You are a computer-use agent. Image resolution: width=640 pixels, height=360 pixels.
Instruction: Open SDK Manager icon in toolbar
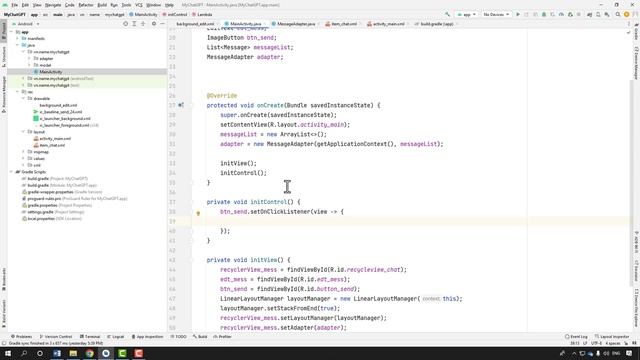[607, 15]
